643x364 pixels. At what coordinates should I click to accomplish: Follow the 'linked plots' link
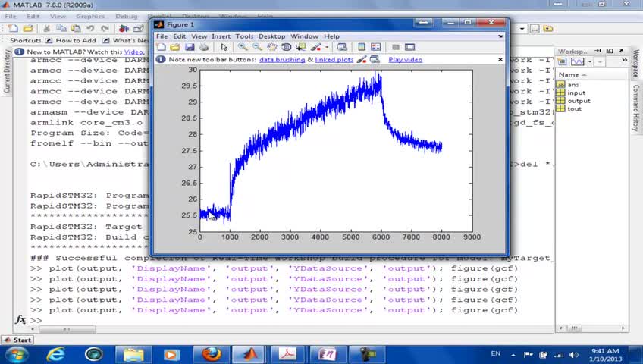334,59
